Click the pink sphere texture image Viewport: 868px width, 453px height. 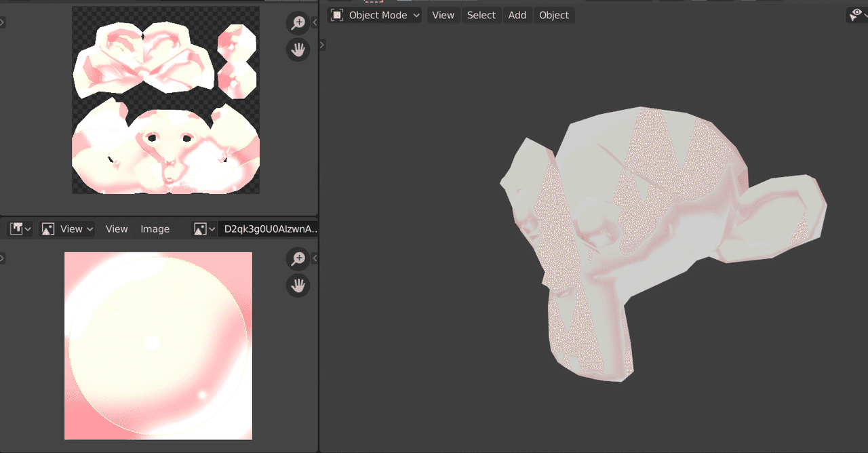158,346
